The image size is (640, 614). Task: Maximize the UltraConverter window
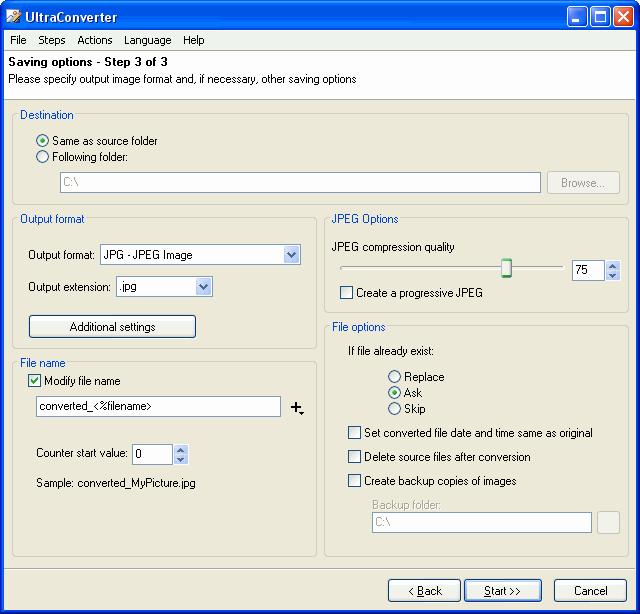(600, 17)
